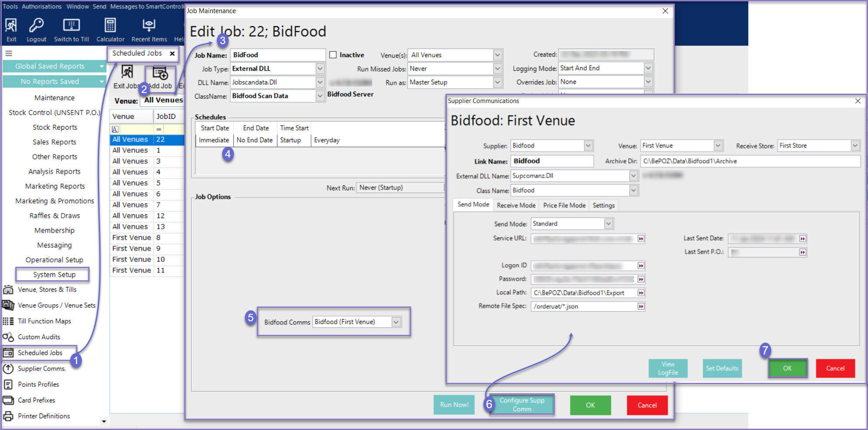Viewport: 868px width, 430px height.
Task: Click the Archive Dir input field
Action: tap(750, 161)
